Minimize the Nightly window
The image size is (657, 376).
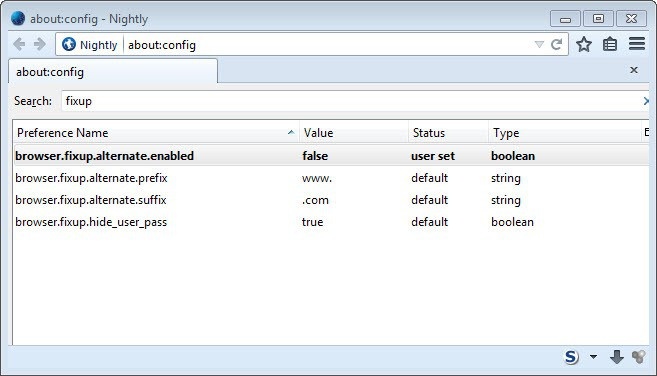[565, 19]
